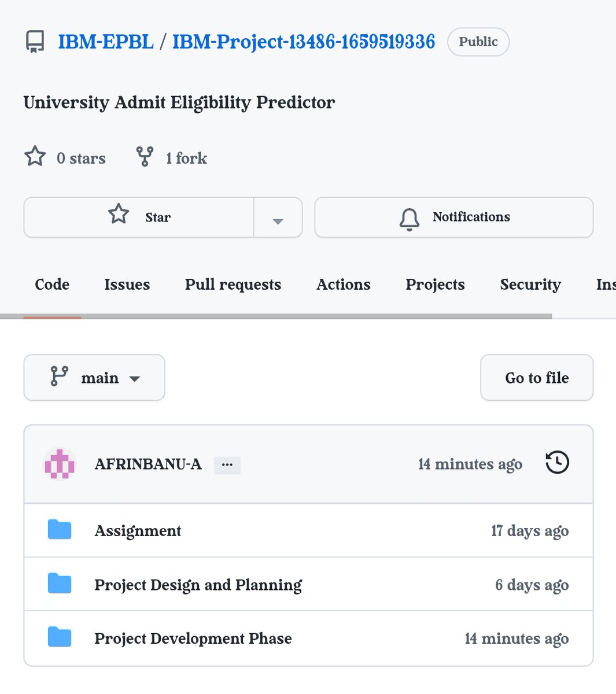
Task: Click the branch icon in main selector
Action: (x=59, y=376)
